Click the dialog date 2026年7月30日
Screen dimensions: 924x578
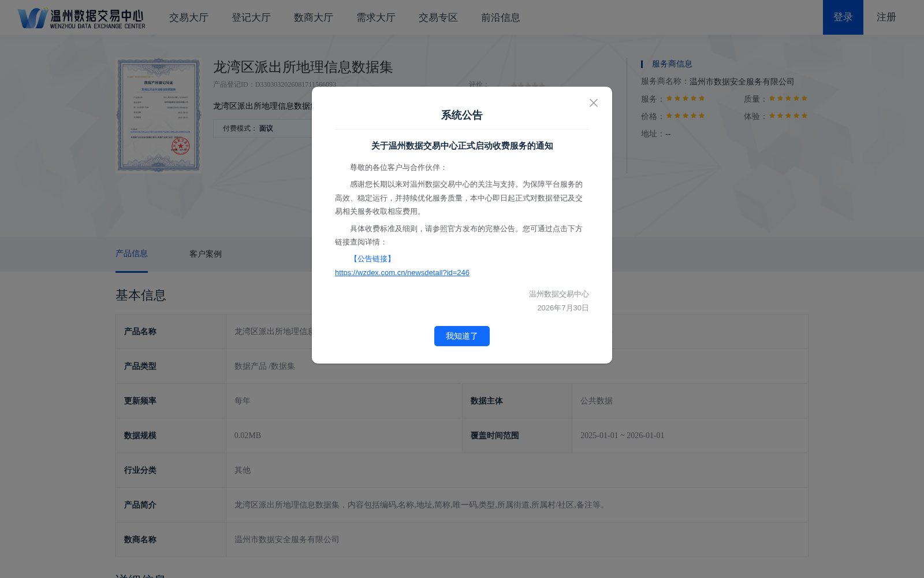[x=563, y=308]
